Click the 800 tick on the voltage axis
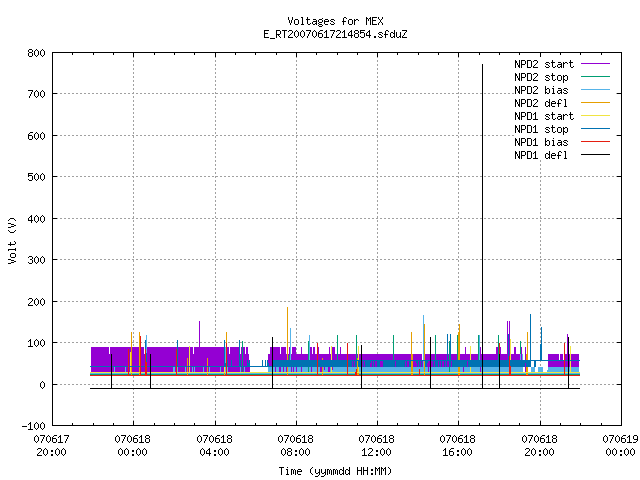Viewport: 640px width, 480px height. pyautogui.click(x=36, y=53)
